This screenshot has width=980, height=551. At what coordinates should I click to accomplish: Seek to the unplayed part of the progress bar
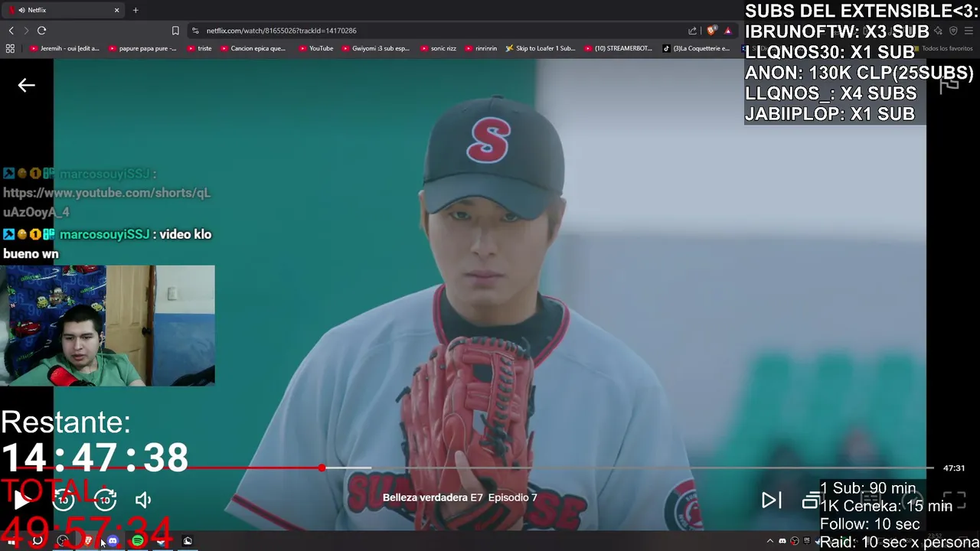pyautogui.click(x=651, y=468)
